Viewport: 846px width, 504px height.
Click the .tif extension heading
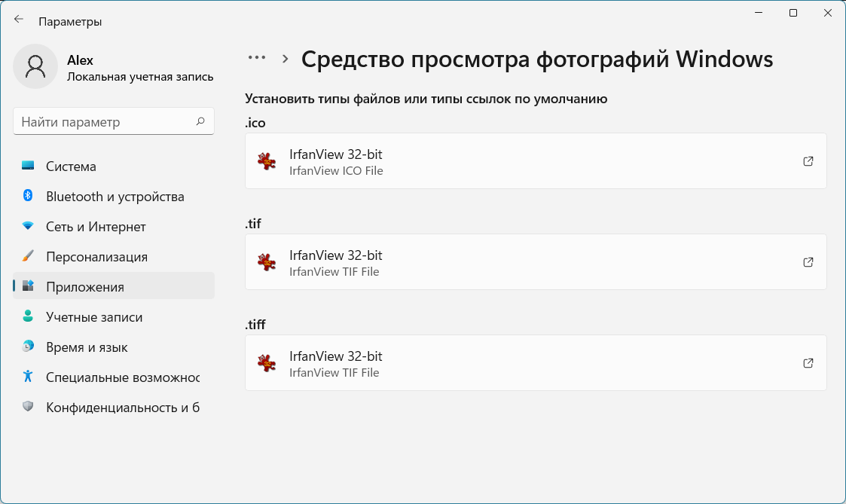point(253,224)
